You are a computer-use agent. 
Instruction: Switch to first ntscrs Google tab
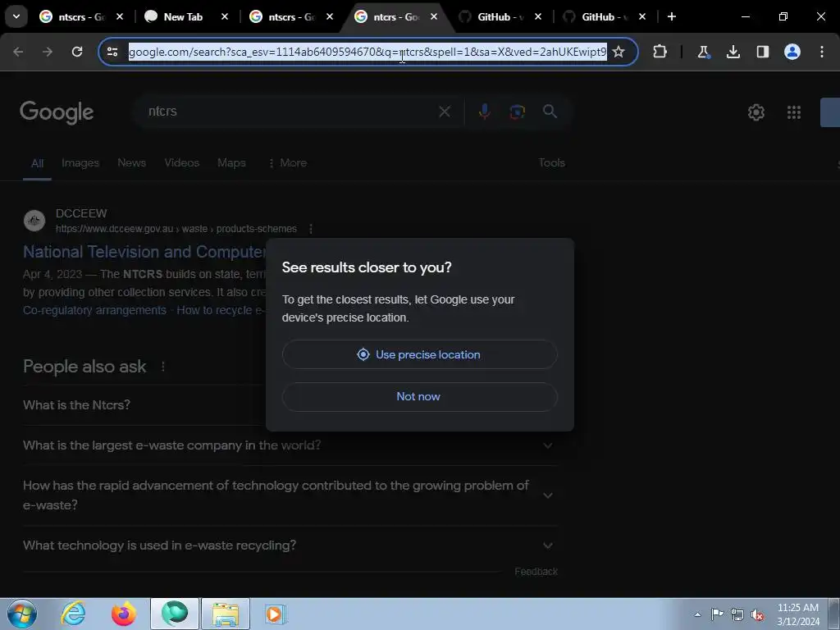(72, 16)
